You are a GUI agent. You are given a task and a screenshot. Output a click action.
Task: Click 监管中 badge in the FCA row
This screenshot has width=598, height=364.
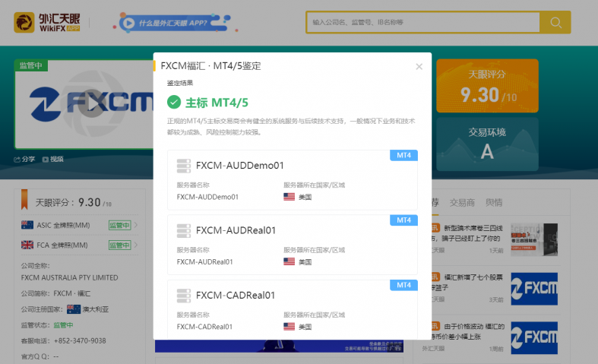coord(120,245)
